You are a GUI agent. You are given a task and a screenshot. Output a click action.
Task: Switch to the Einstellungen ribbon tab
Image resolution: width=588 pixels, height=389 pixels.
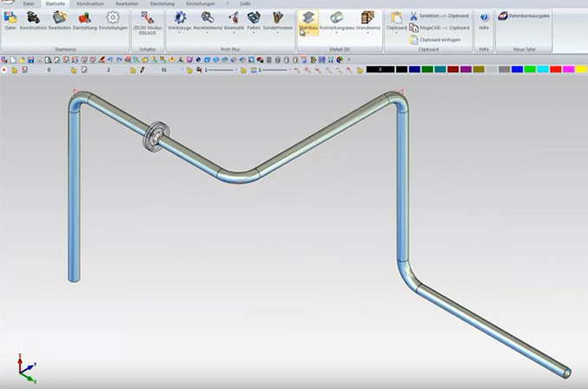[x=200, y=3]
